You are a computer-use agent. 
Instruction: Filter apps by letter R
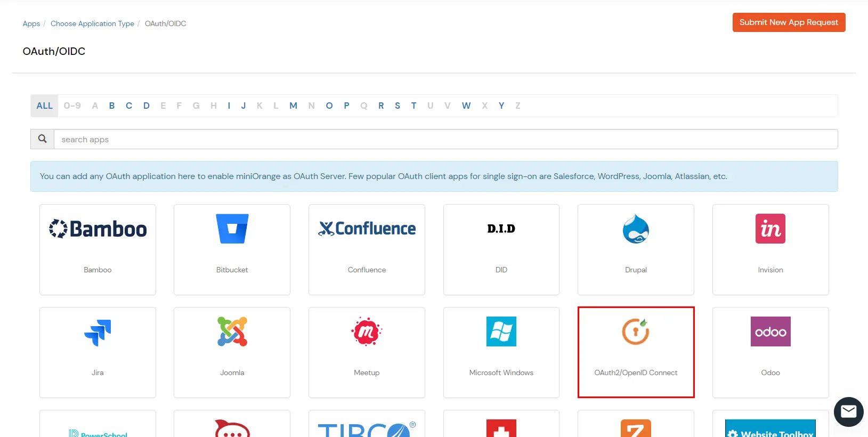click(381, 106)
